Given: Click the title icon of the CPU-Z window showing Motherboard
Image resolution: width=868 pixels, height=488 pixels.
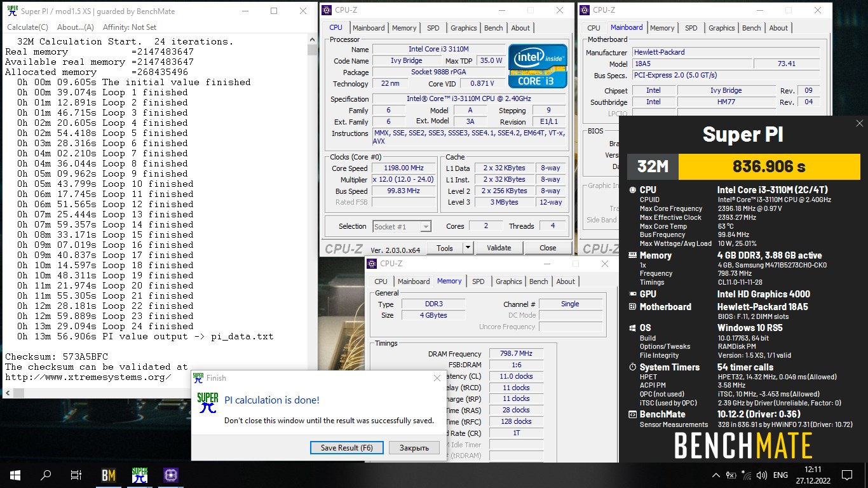Looking at the screenshot, I should tap(585, 10).
